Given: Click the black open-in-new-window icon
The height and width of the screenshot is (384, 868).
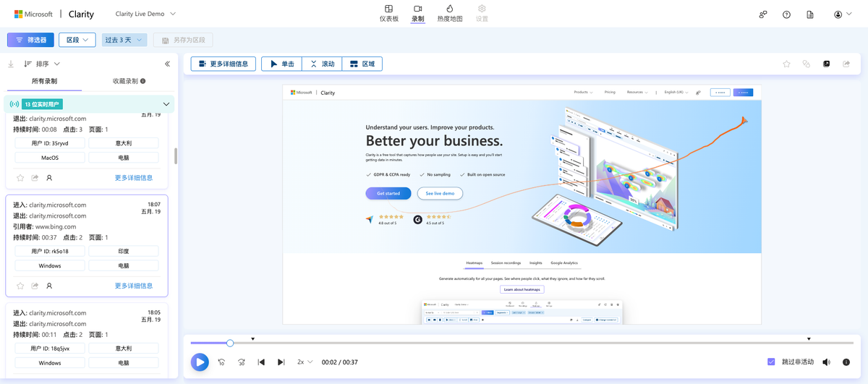Looking at the screenshot, I should tap(826, 64).
